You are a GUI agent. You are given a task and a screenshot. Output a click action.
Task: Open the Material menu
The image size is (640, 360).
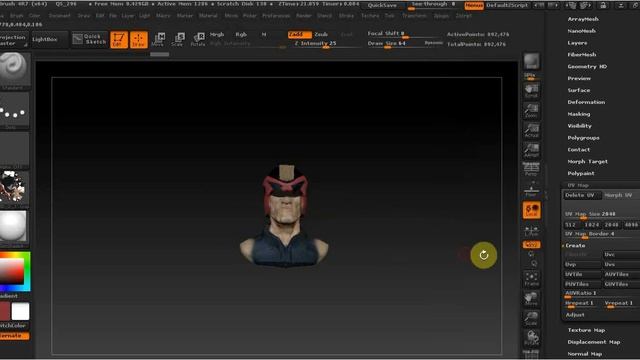208,16
